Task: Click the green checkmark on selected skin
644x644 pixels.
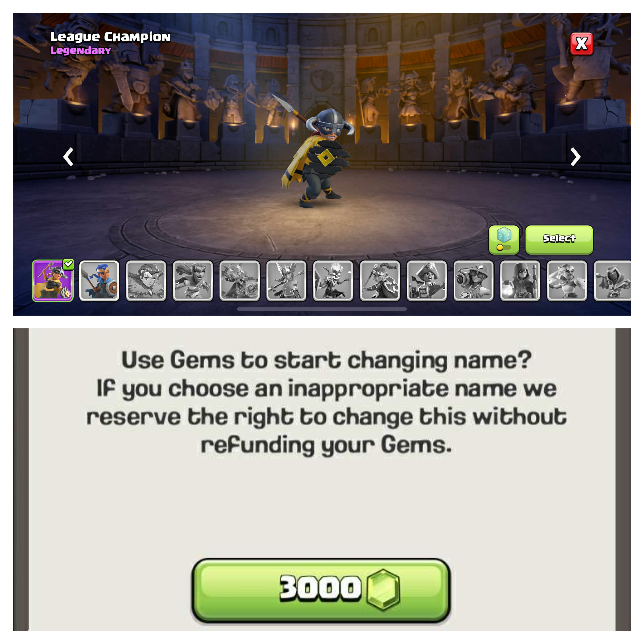Action: coord(68,264)
